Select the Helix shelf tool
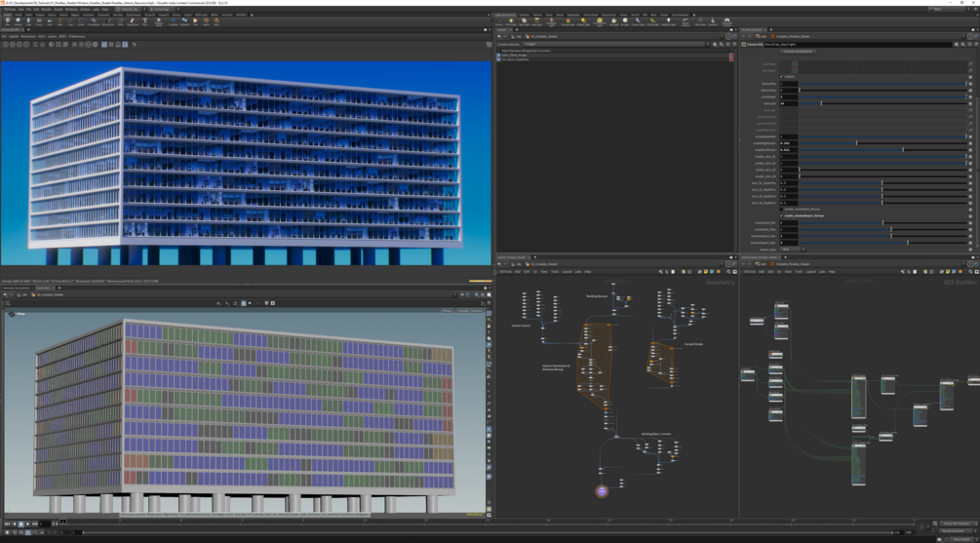The height and width of the screenshot is (543, 980). click(x=216, y=21)
